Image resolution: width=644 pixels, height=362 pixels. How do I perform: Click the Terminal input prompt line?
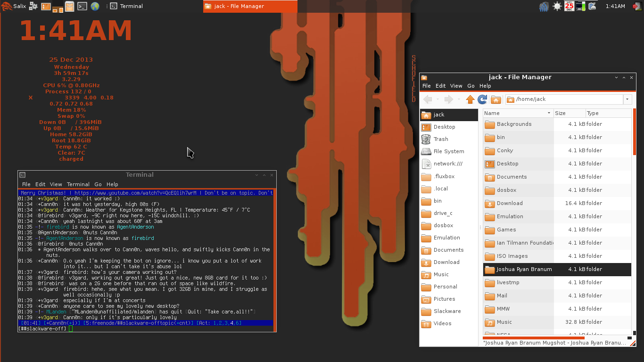pos(147,329)
